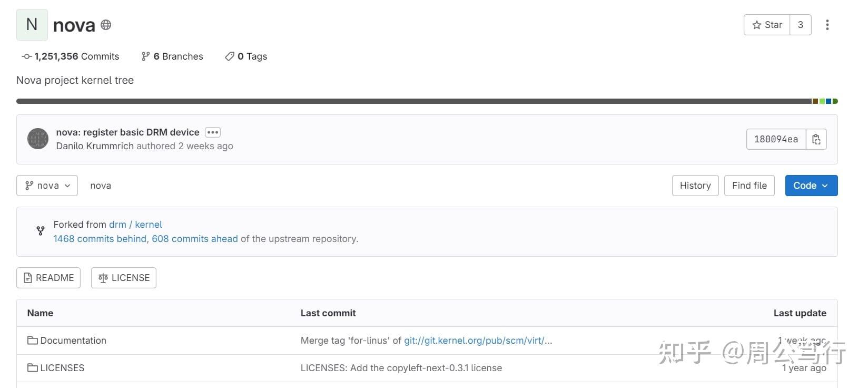Expand the Code download dropdown
868x388 pixels.
(811, 185)
